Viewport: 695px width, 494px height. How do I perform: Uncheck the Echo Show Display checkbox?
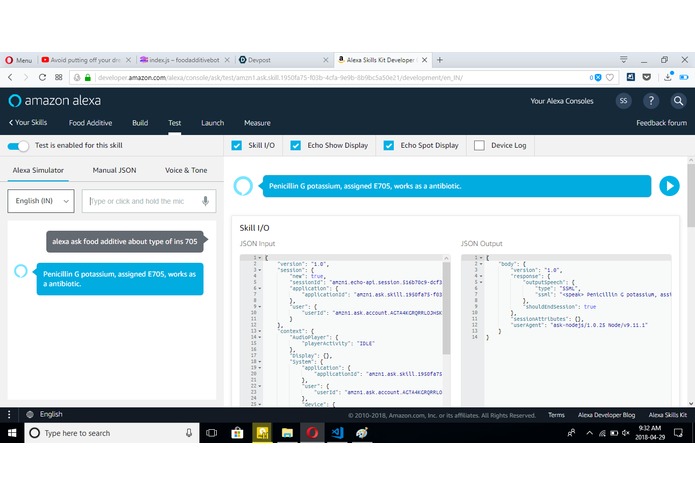coord(296,145)
